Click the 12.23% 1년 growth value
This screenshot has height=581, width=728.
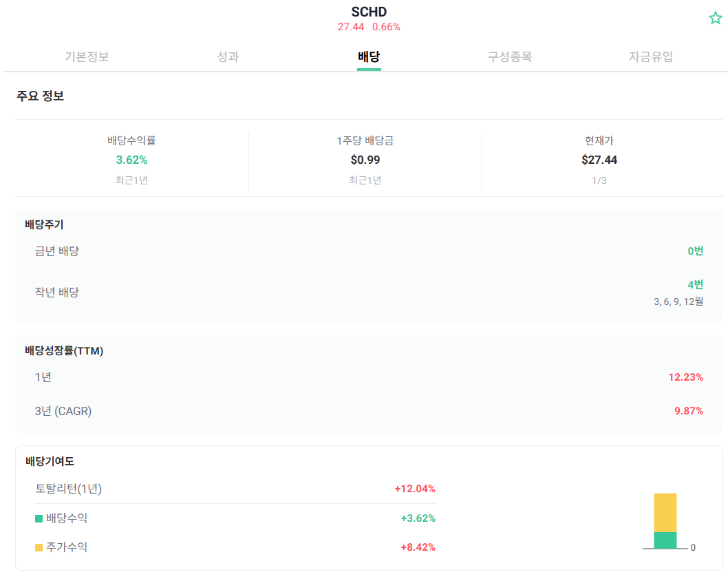click(686, 377)
